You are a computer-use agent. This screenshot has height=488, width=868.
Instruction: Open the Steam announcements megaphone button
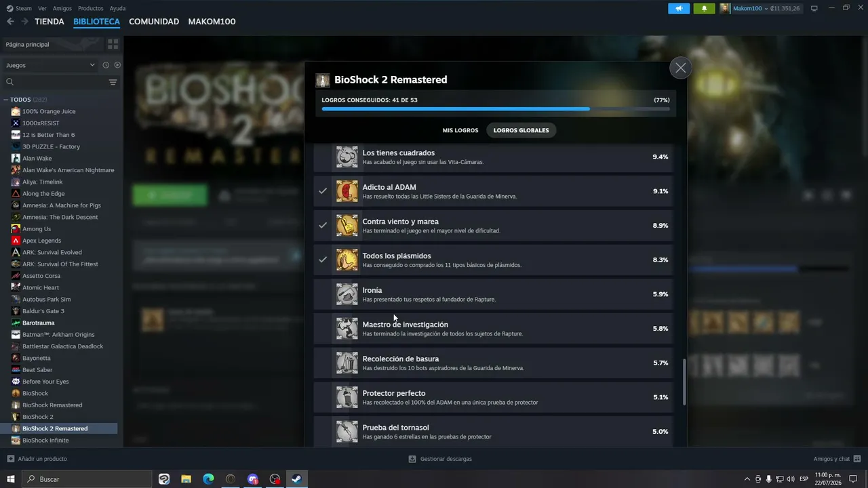679,8
